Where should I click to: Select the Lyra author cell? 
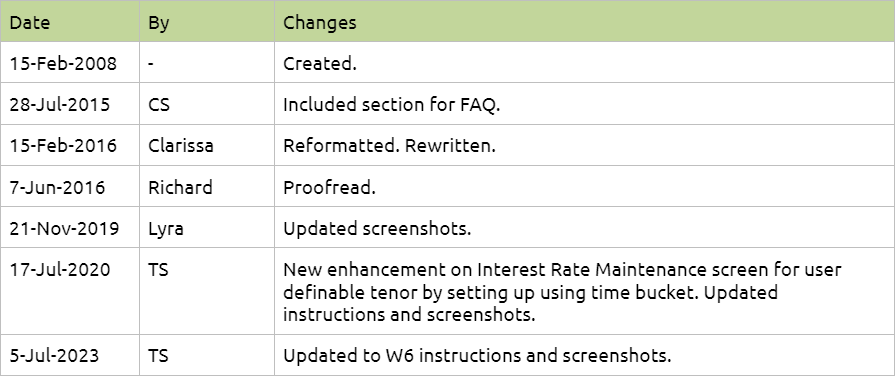point(207,228)
